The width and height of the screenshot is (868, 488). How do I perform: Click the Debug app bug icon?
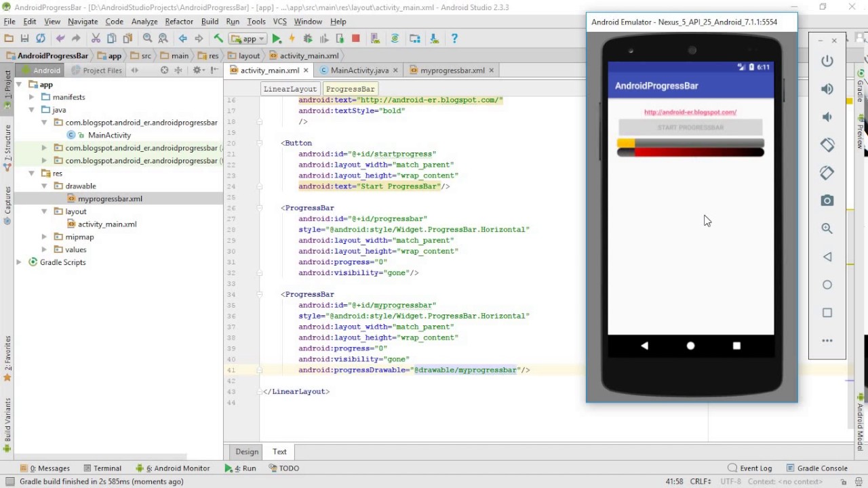pyautogui.click(x=308, y=39)
